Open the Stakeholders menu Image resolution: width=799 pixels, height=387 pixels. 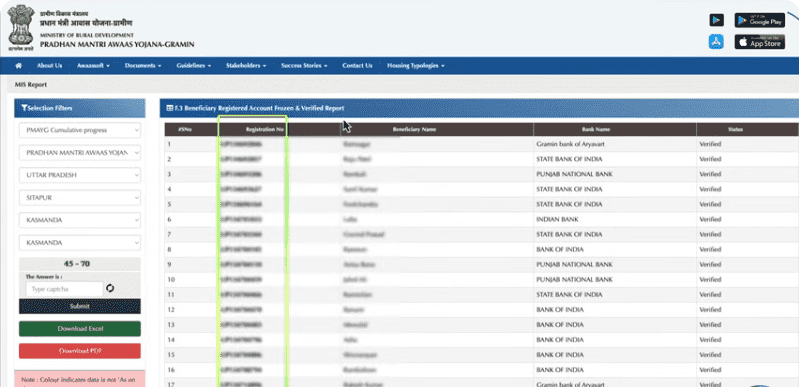point(246,66)
